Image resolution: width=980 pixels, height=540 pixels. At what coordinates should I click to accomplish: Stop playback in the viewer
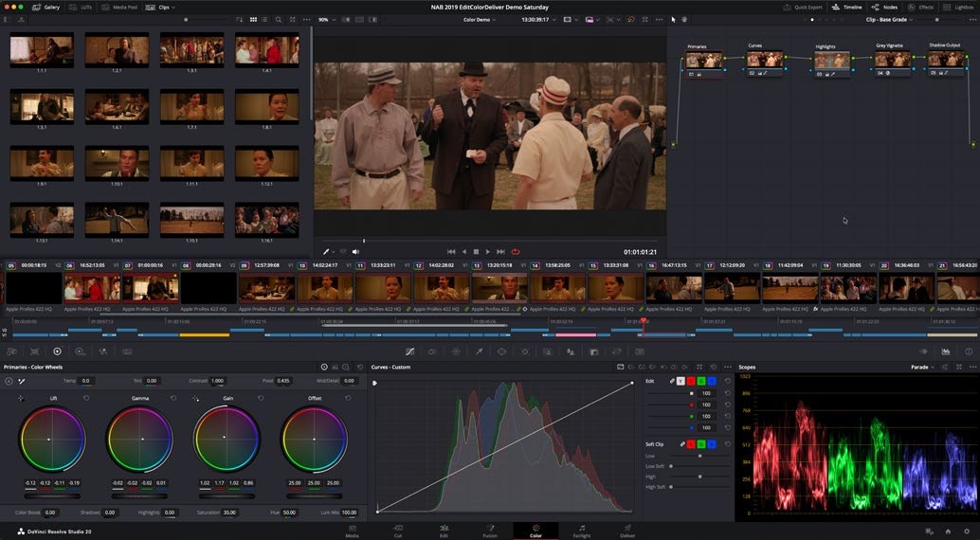click(x=476, y=252)
